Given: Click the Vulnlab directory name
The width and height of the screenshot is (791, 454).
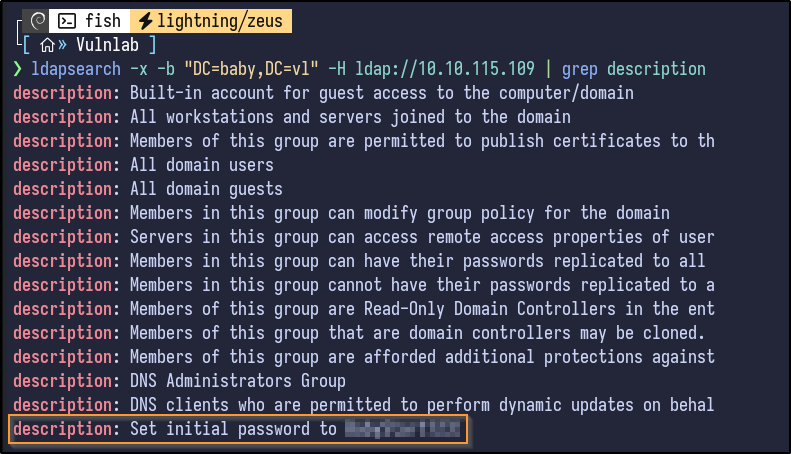Looking at the screenshot, I should click(110, 44).
